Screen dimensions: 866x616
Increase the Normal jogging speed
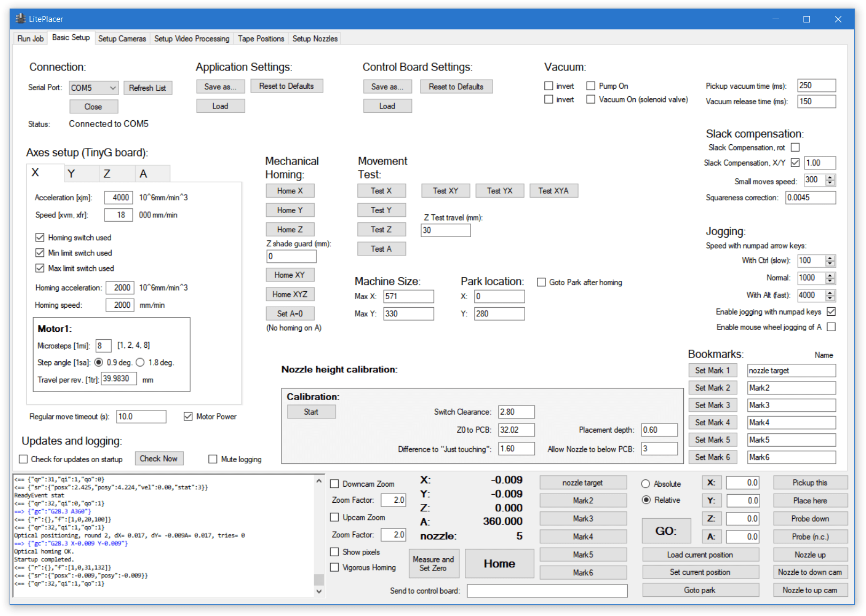click(x=830, y=275)
